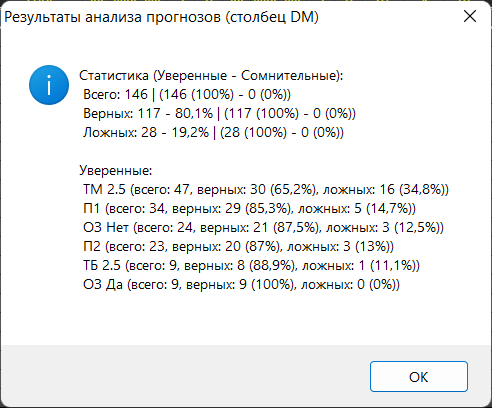Click the 'ложных: 16 (34,8%)' value
Viewport: 492px width, 408px height.
(x=386, y=190)
